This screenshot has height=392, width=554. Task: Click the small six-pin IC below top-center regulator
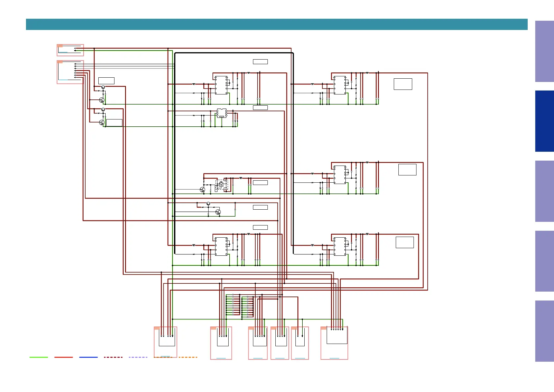pos(221,113)
